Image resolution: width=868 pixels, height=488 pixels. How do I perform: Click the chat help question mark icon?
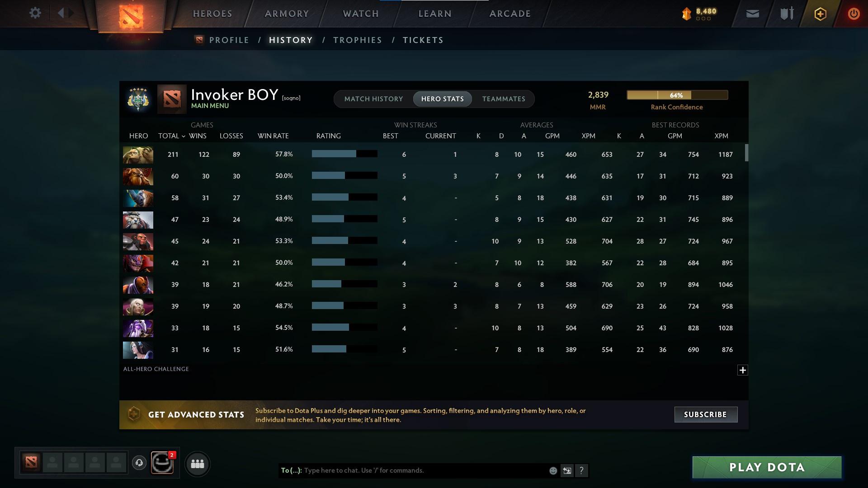(582, 470)
